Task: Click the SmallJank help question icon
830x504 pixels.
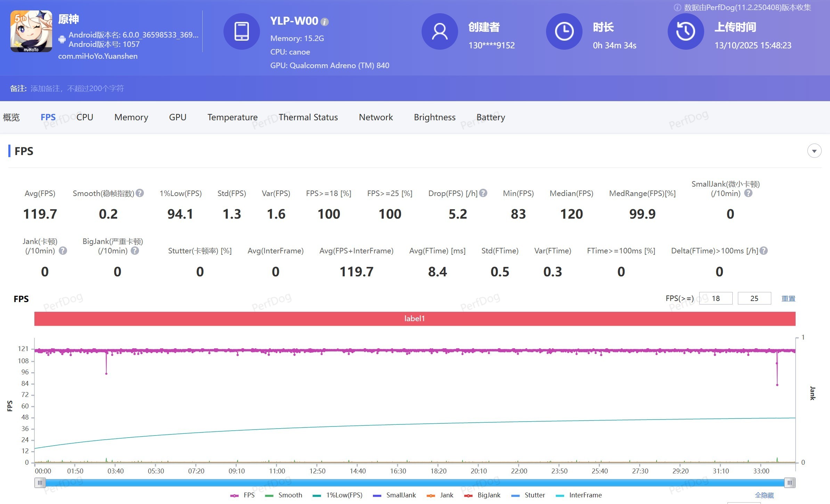Action: click(748, 193)
